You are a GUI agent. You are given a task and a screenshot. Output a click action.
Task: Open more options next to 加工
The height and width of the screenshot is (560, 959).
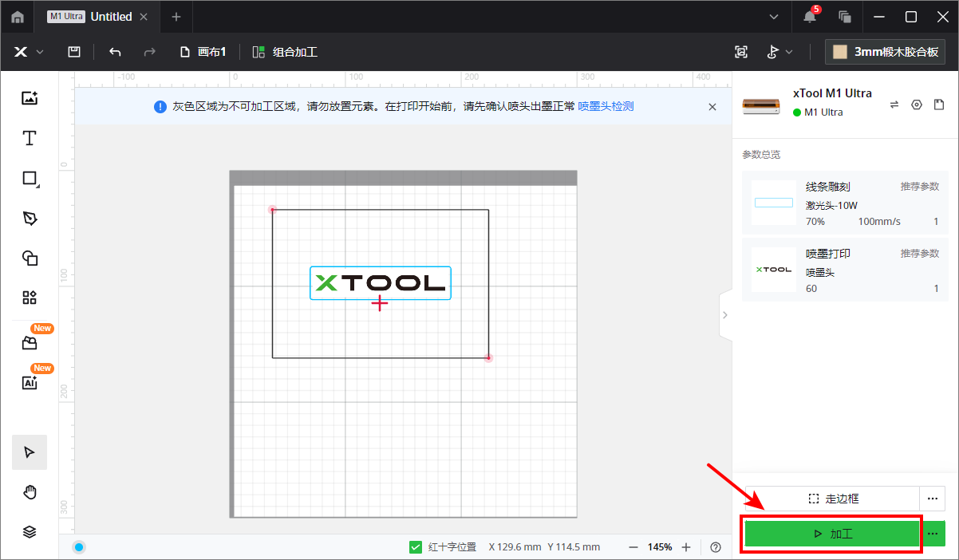933,534
